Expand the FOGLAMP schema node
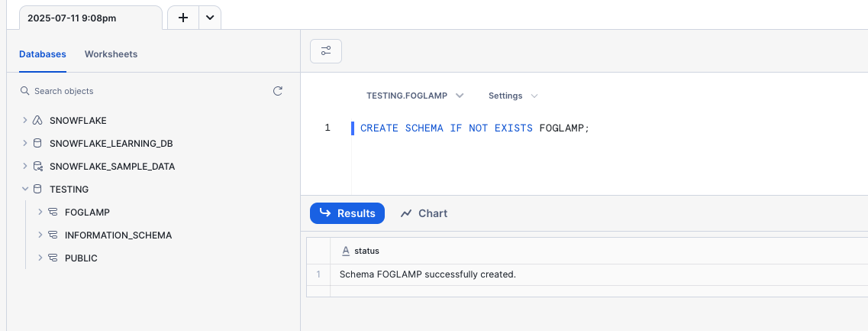Viewport: 868px width, 331px height. pyautogui.click(x=40, y=213)
